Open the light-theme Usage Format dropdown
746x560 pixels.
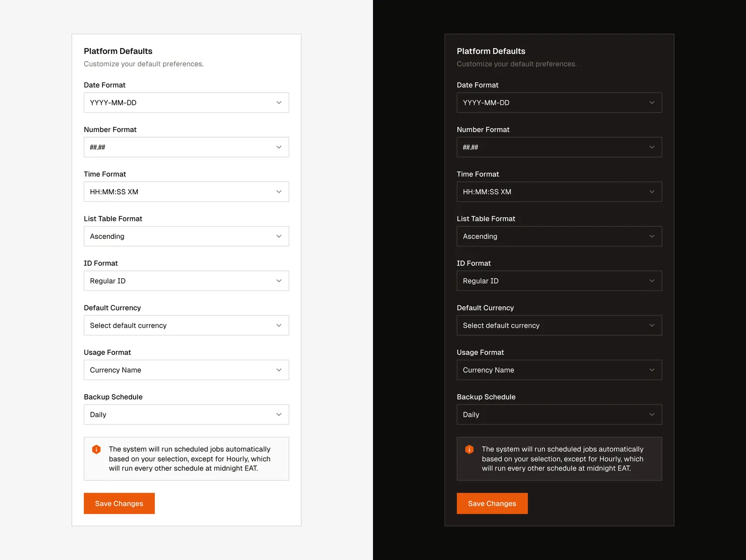tap(186, 370)
